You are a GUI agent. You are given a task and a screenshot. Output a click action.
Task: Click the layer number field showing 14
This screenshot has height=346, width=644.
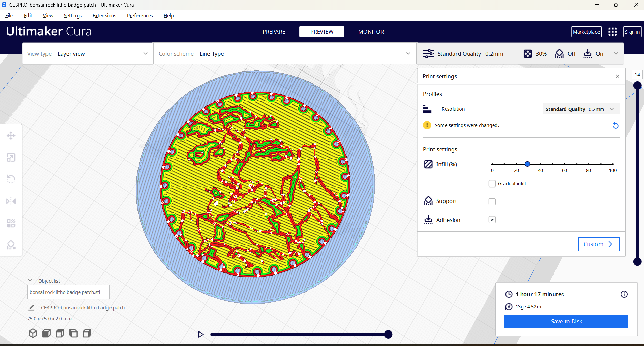coord(637,75)
